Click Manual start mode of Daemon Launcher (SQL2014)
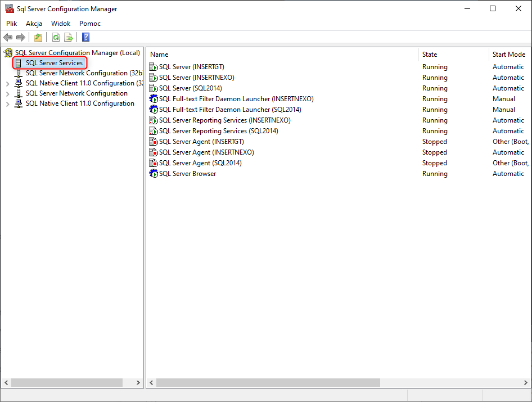The image size is (532, 402). [x=504, y=110]
